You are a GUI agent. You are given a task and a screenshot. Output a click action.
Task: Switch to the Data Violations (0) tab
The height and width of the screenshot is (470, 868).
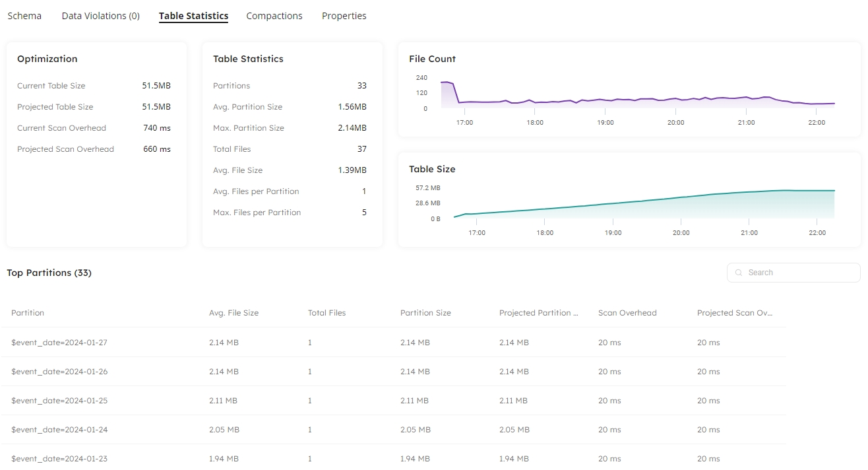(x=100, y=16)
